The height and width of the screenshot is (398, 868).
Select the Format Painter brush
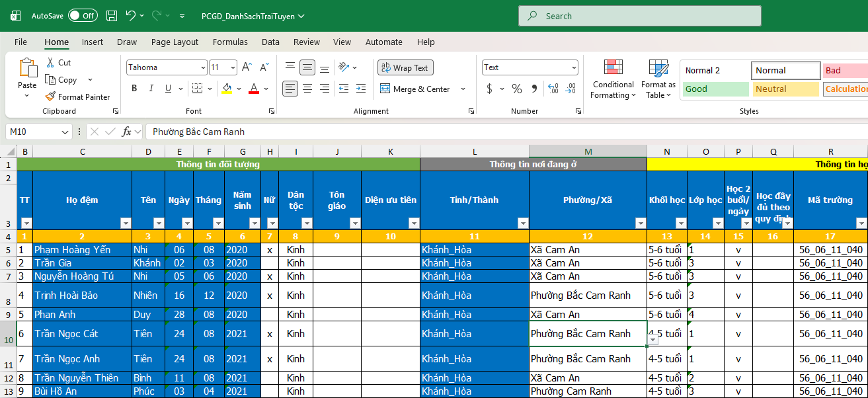coord(50,97)
